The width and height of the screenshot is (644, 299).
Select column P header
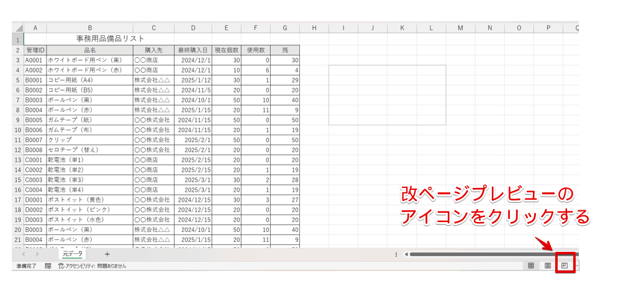pos(548,29)
